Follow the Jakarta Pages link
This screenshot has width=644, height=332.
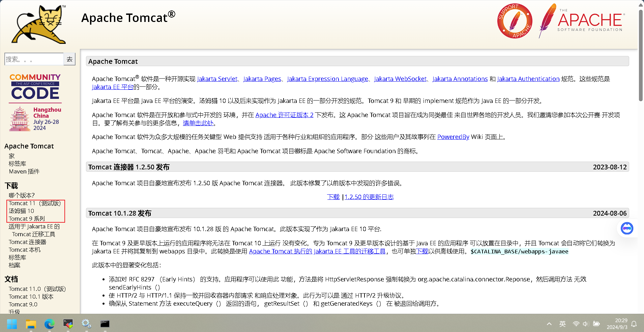click(262, 79)
